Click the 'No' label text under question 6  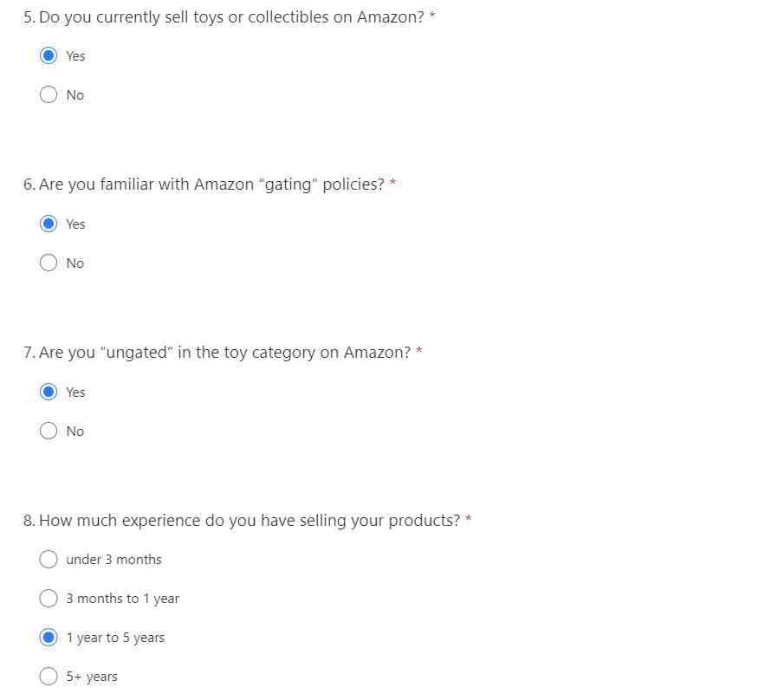tap(75, 263)
